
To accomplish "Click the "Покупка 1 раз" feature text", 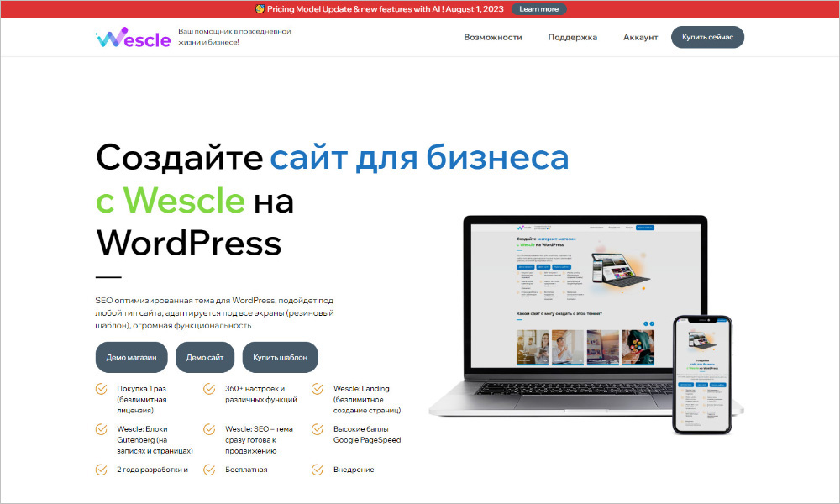I will 142,400.
